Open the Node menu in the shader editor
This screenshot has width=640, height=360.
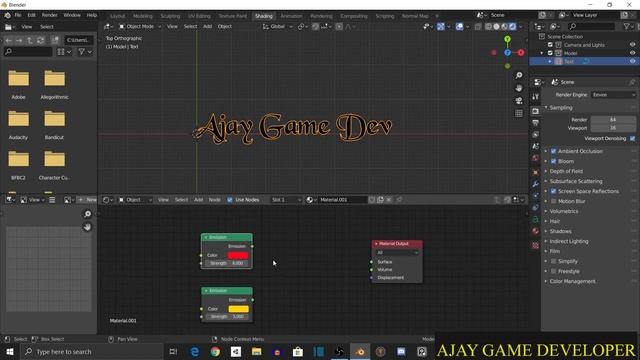214,200
